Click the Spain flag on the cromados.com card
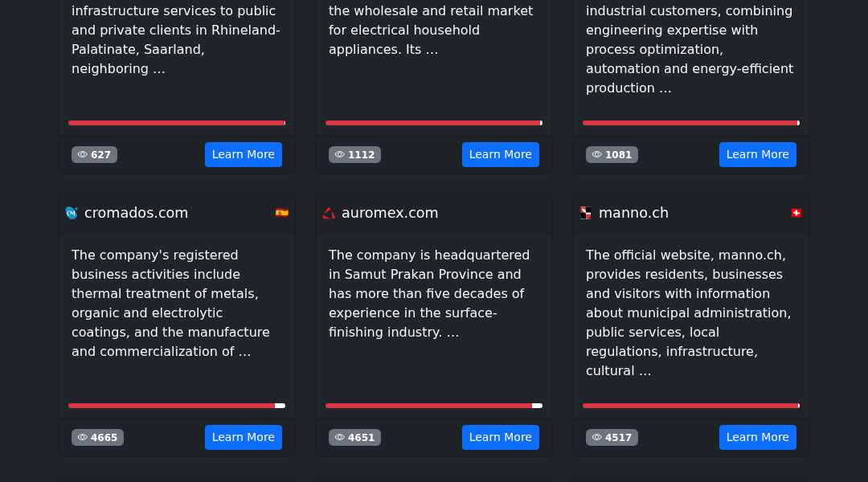Image resolution: width=868 pixels, height=482 pixels. (x=282, y=213)
